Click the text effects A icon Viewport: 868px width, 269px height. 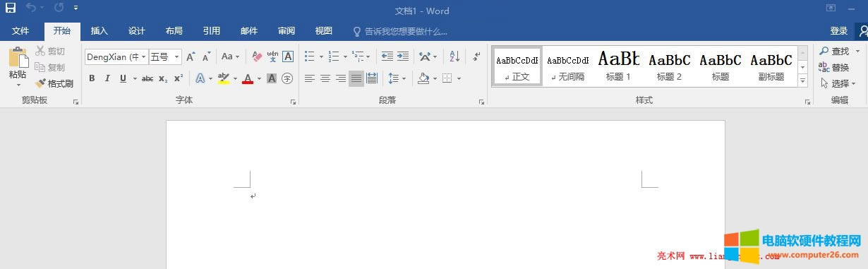point(200,78)
